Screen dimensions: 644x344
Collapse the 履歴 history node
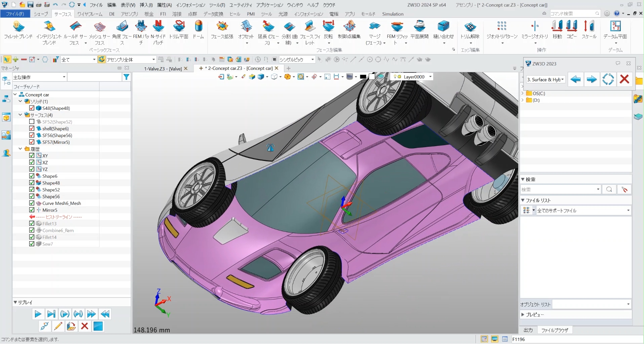pyautogui.click(x=21, y=148)
